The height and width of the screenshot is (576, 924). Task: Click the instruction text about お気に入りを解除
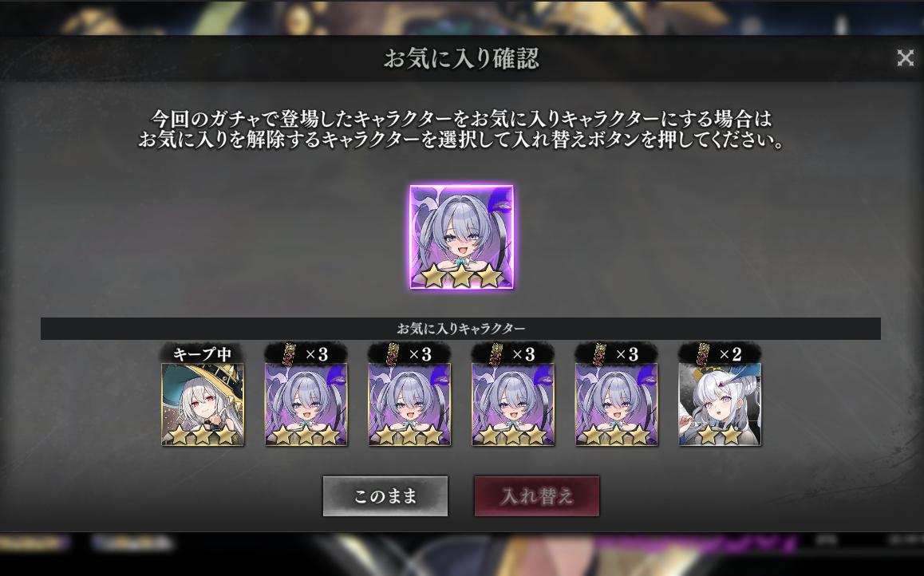[x=461, y=140]
